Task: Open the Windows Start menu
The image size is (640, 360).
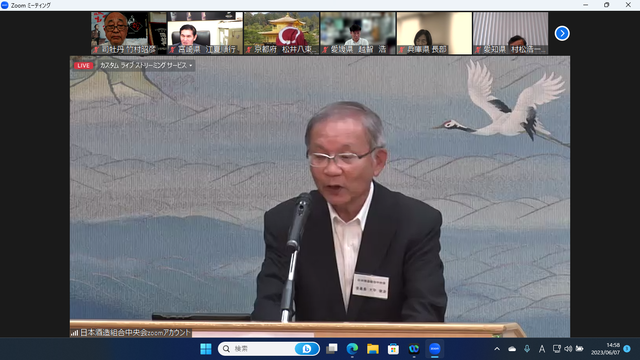Action: [x=206, y=349]
